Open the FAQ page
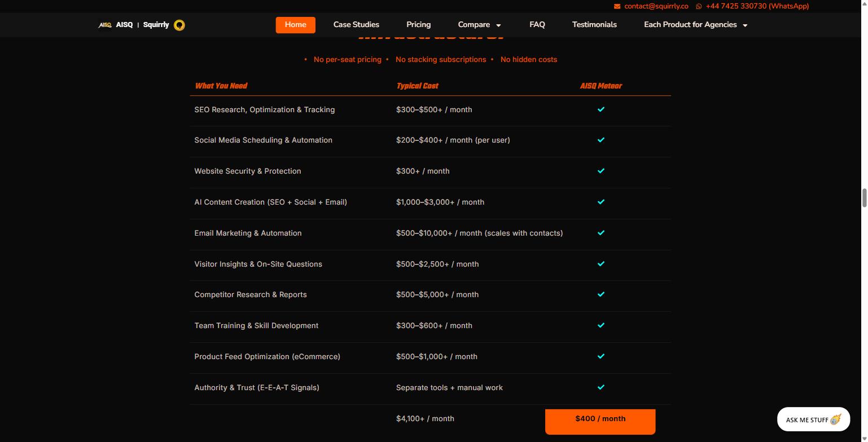Screen dimensions: 868x442 click(537, 25)
